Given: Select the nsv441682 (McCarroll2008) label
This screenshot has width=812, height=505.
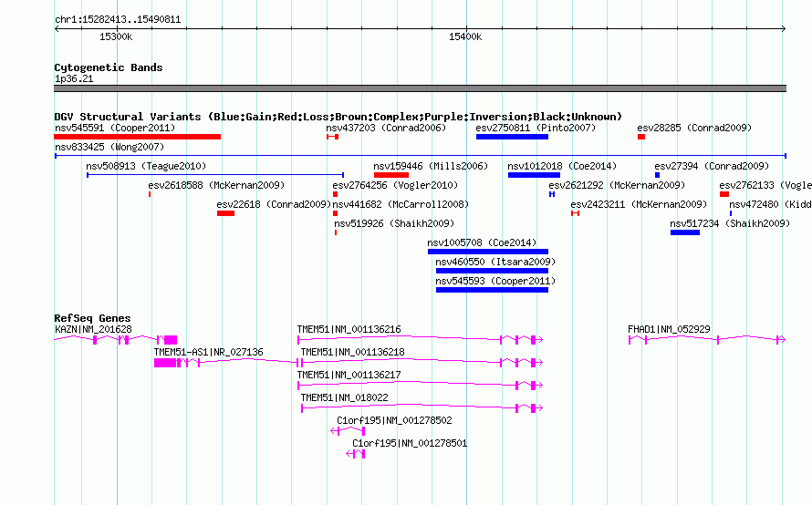Looking at the screenshot, I should coord(401,204).
